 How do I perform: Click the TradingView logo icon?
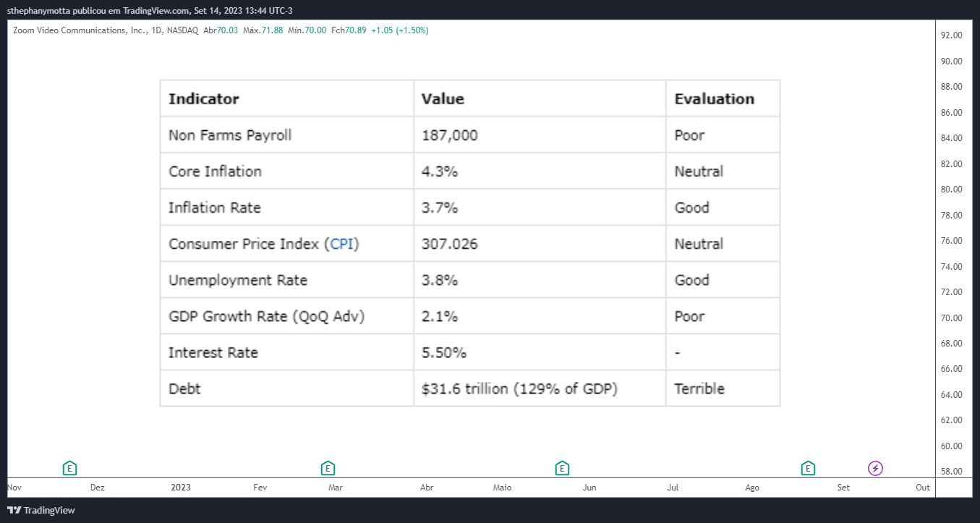pyautogui.click(x=14, y=510)
